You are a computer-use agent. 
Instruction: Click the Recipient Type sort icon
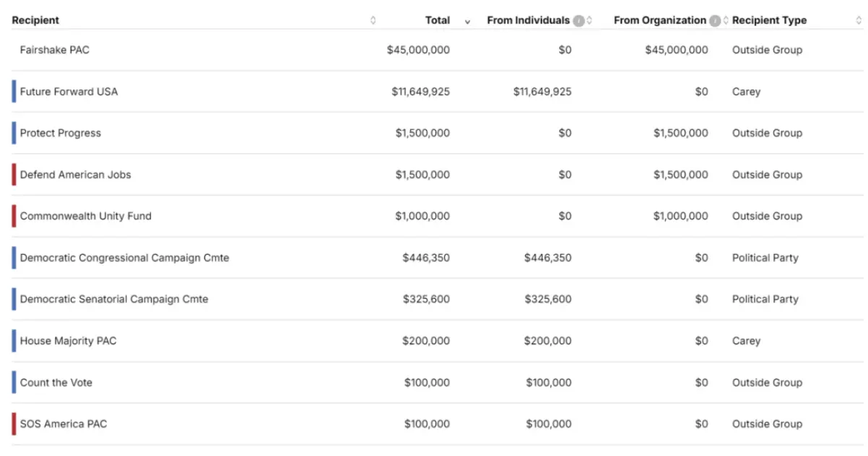[858, 20]
